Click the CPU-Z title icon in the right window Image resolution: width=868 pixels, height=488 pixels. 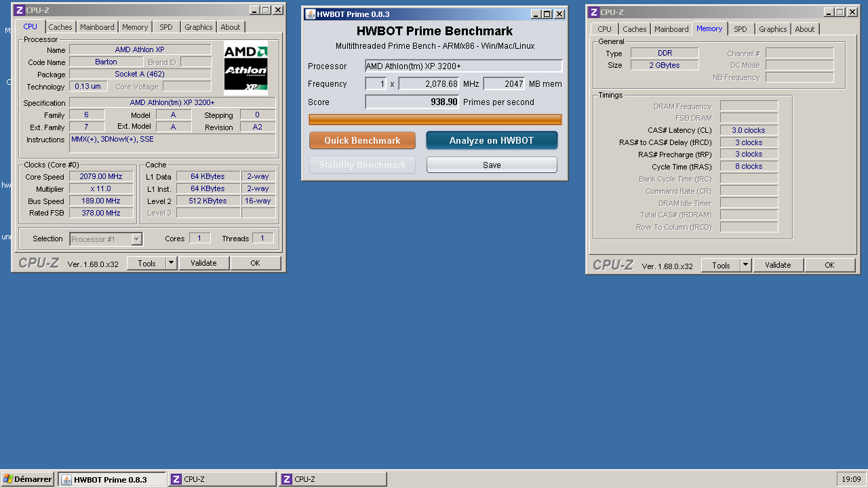[593, 12]
